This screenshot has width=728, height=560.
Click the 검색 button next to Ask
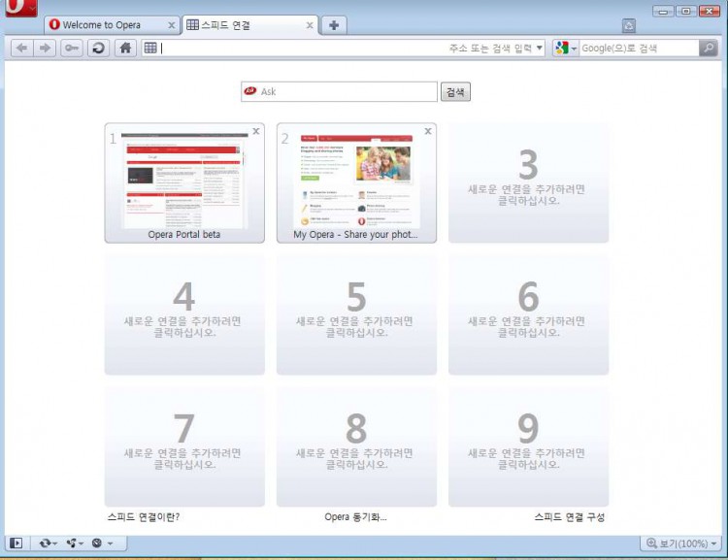point(455,91)
